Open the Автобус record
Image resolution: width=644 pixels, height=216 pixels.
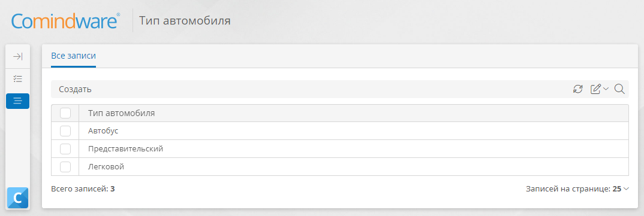(x=103, y=131)
